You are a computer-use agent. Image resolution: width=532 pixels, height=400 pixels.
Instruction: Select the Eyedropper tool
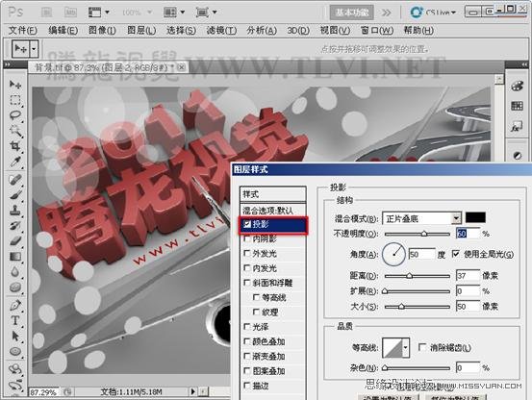pyautogui.click(x=15, y=162)
